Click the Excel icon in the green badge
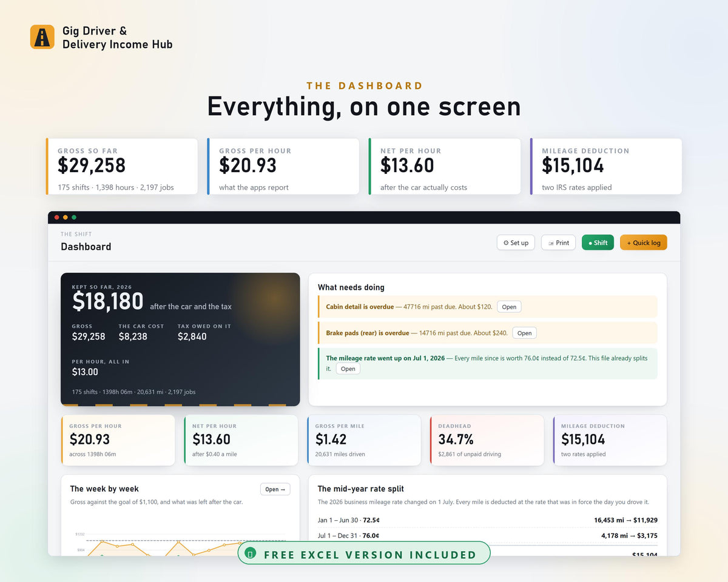The width and height of the screenshot is (728, 582). [x=251, y=554]
